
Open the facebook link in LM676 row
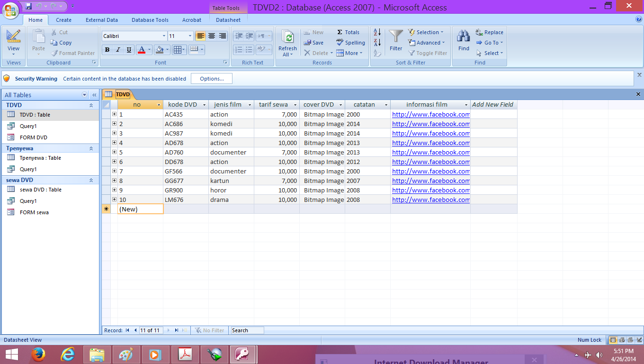[431, 200]
